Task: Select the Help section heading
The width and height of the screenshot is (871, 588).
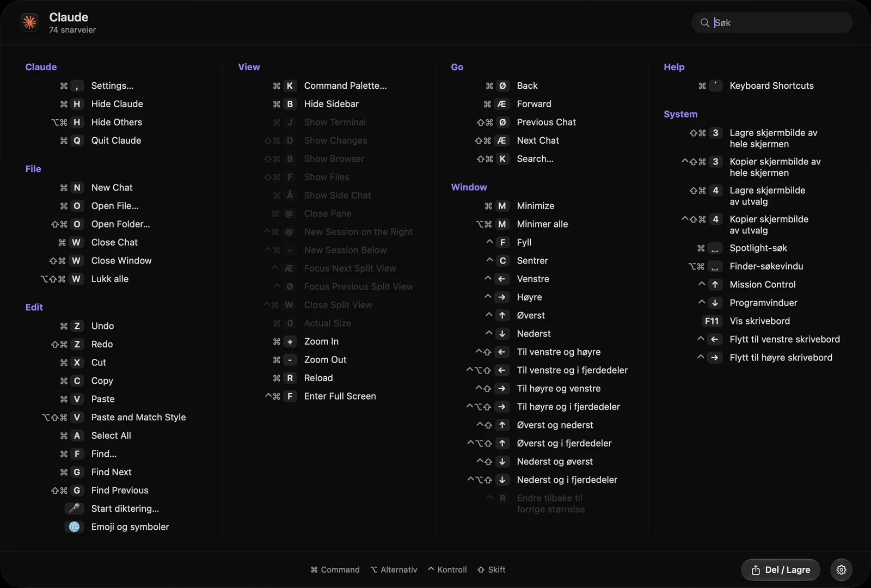Action: pyautogui.click(x=674, y=67)
